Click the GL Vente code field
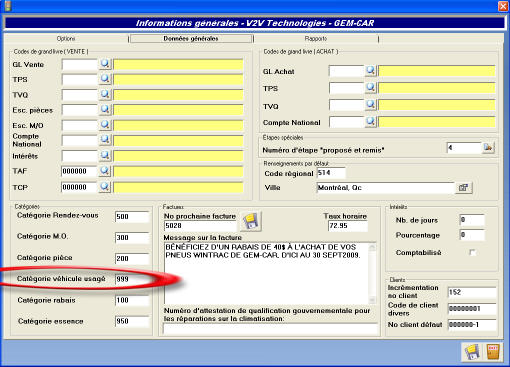The height and width of the screenshot is (367, 510). tap(80, 64)
